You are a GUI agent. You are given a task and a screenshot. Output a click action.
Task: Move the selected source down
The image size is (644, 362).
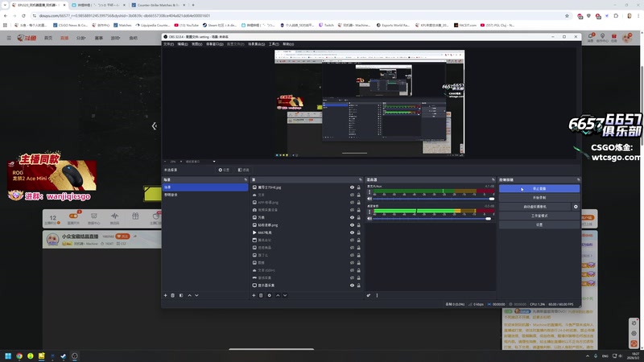point(285,295)
